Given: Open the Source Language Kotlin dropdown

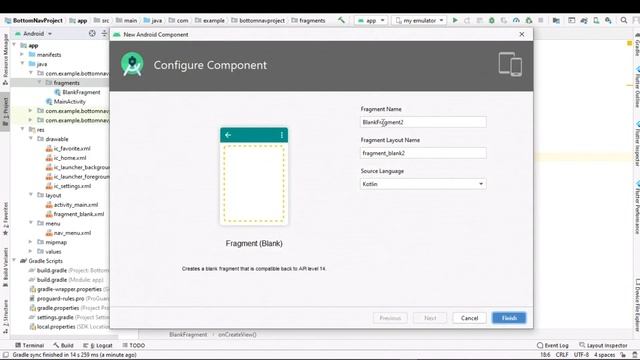Looking at the screenshot, I should point(423,184).
